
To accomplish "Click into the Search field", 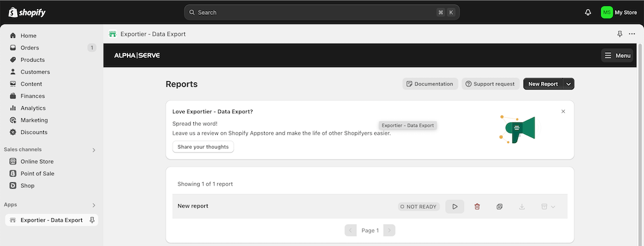I will coord(321,12).
